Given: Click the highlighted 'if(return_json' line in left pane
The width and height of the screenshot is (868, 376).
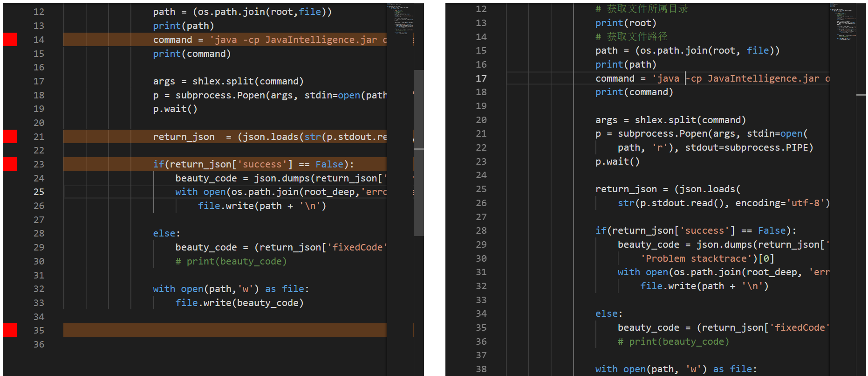Looking at the screenshot, I should (x=225, y=164).
